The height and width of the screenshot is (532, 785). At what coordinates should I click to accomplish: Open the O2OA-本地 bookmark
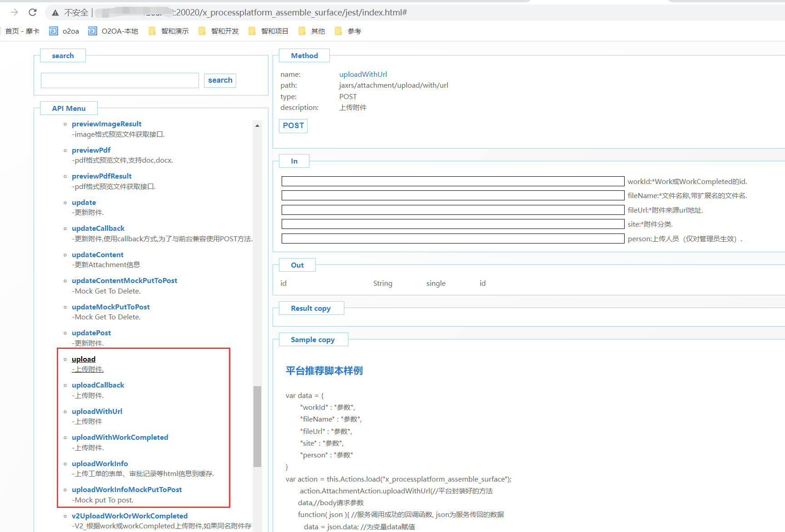pos(114,31)
